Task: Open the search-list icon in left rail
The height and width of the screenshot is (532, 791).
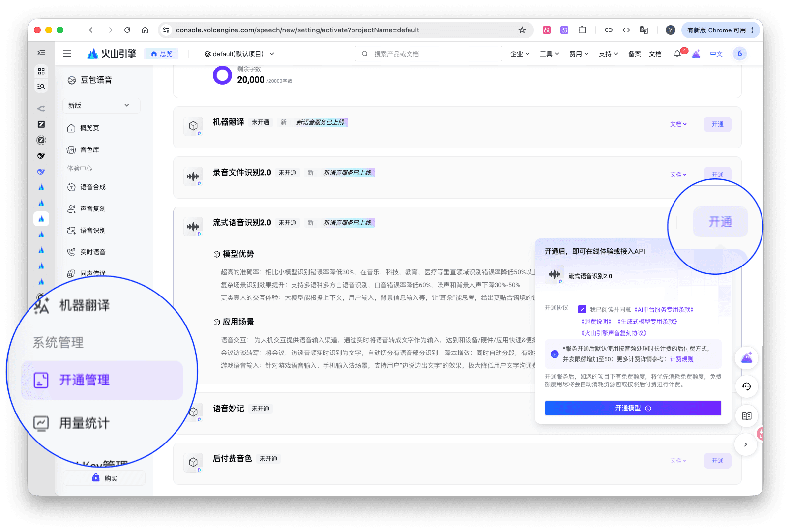Action: [x=41, y=86]
